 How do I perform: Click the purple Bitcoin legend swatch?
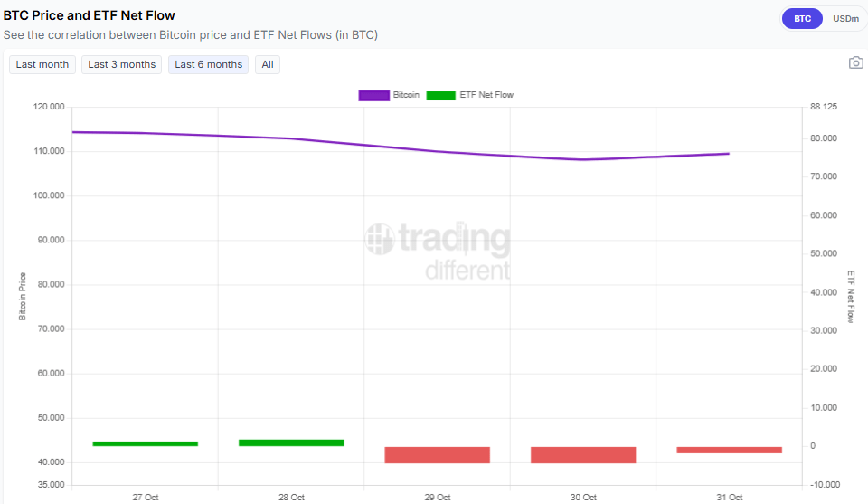(373, 95)
